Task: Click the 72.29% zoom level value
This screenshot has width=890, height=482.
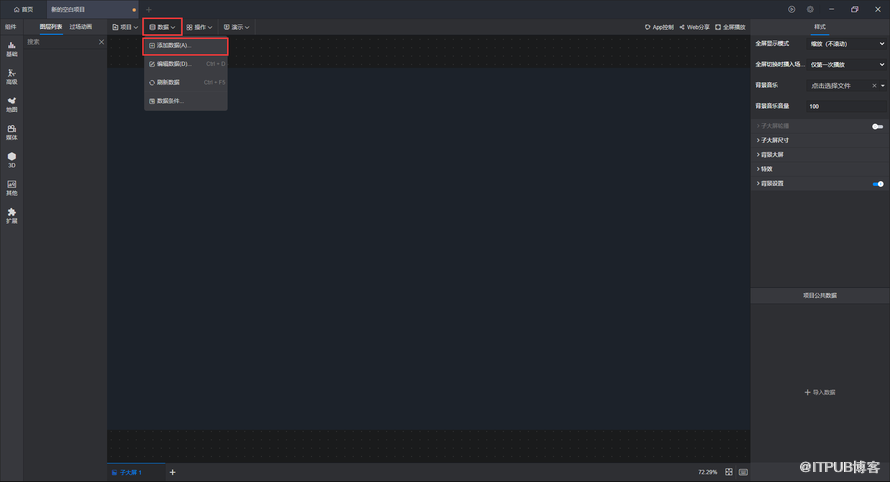Action: point(708,472)
